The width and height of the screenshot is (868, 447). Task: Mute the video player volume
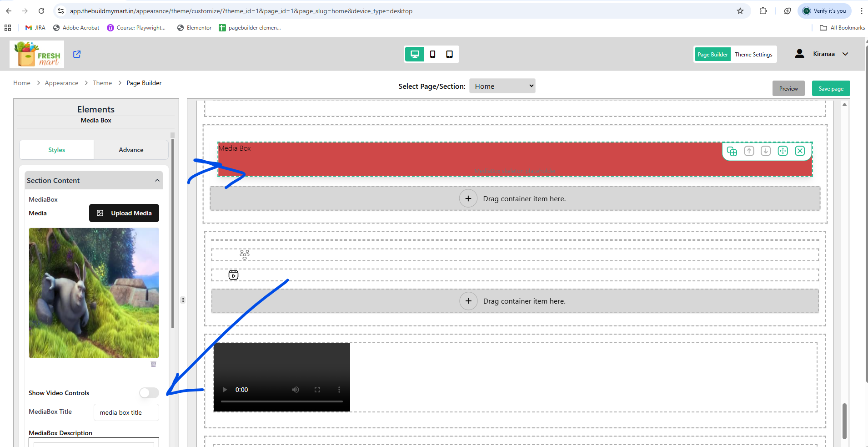[296, 390]
